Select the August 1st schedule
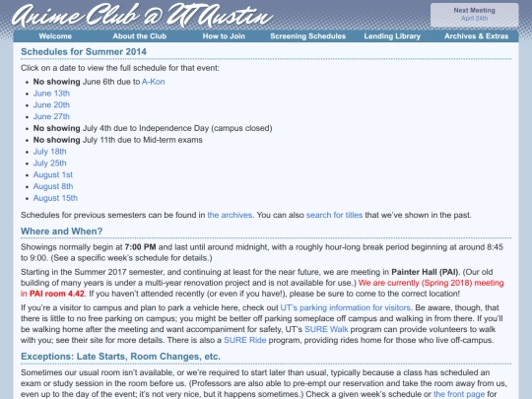Image resolution: width=532 pixels, height=399 pixels. click(53, 174)
